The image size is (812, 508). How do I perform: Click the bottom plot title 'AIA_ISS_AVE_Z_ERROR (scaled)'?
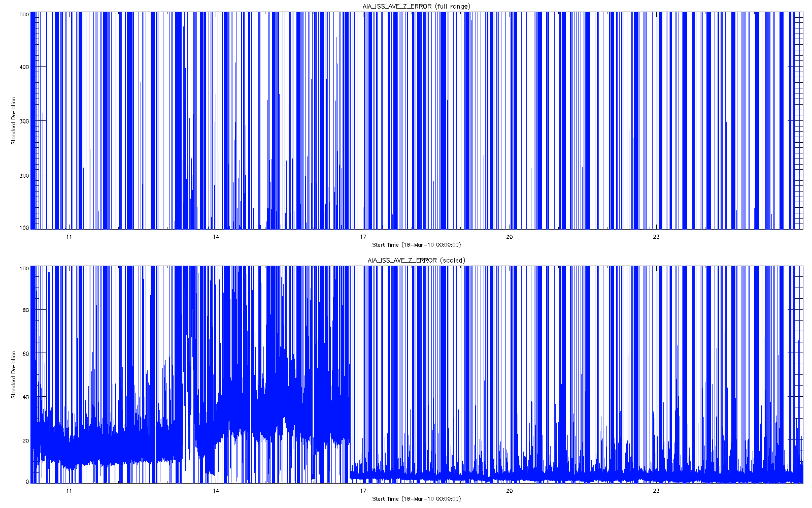coord(416,260)
